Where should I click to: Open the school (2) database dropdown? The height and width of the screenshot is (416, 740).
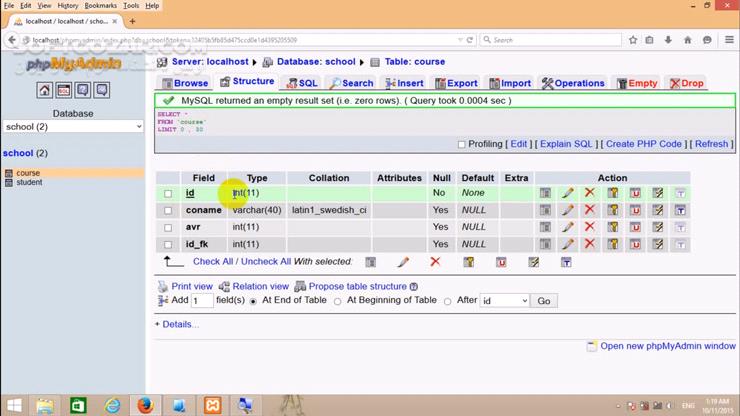(x=73, y=127)
